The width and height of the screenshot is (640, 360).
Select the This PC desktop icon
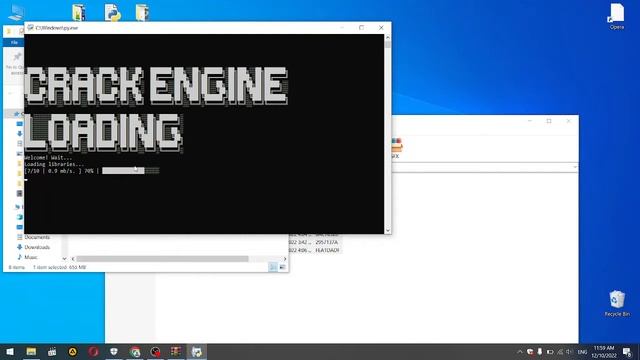[x=16, y=12]
